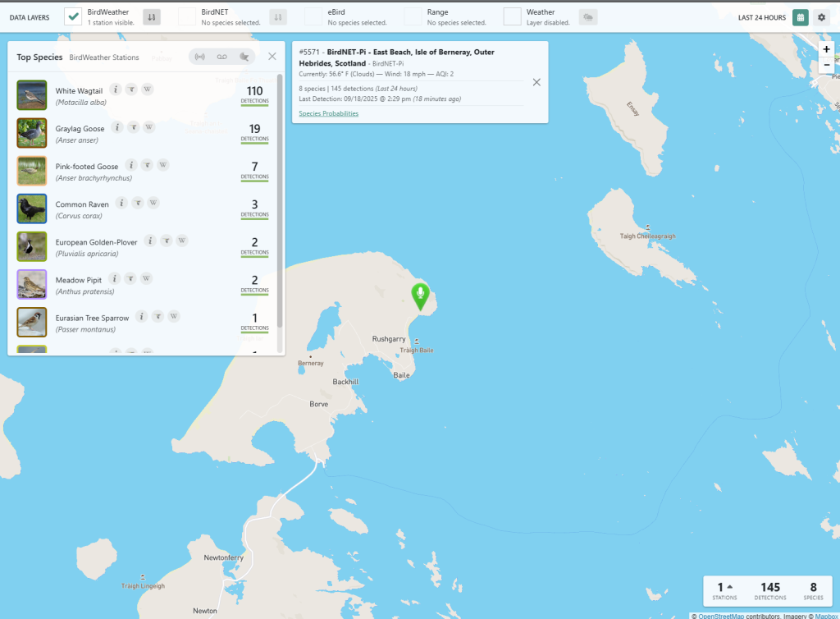Enable the eBird data layer checkbox
The height and width of the screenshot is (619, 840).
[313, 17]
